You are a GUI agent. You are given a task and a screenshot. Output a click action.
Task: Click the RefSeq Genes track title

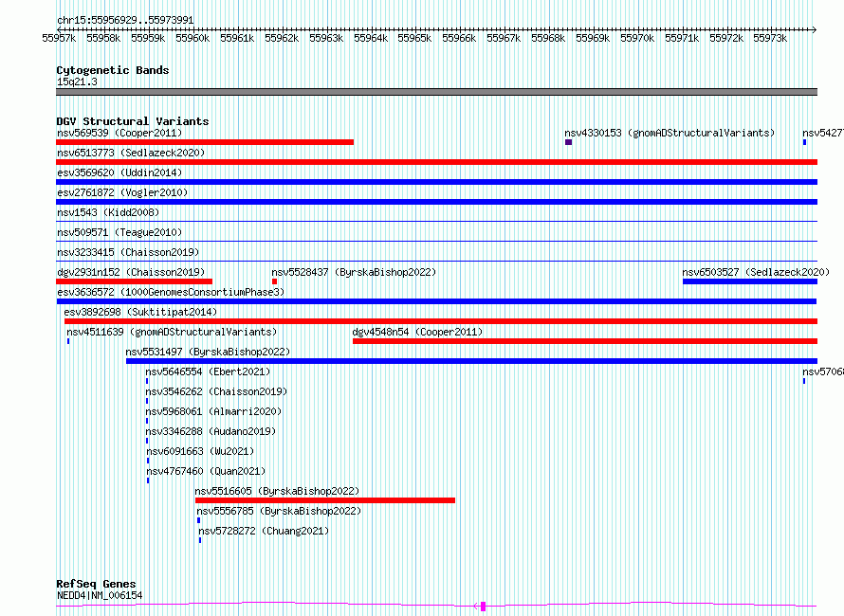click(x=96, y=584)
